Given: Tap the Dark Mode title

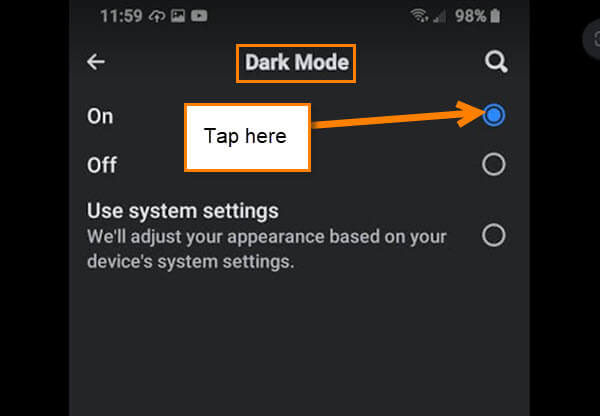Looking at the screenshot, I should coord(297,62).
